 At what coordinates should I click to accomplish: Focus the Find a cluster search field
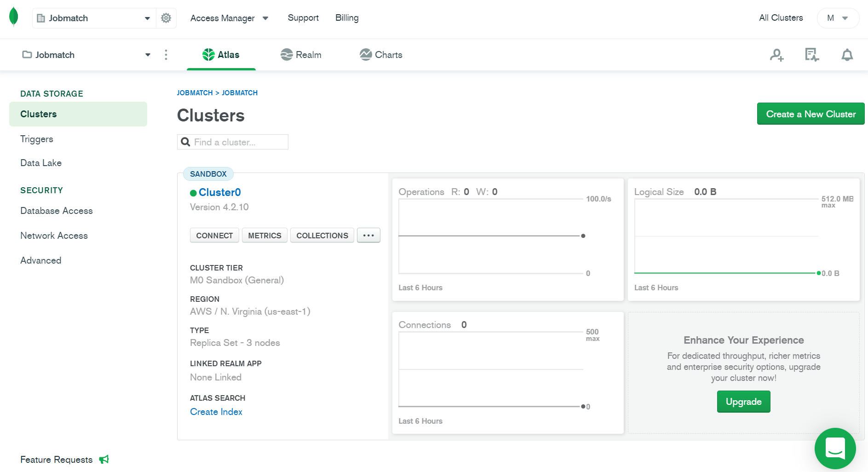(x=233, y=142)
